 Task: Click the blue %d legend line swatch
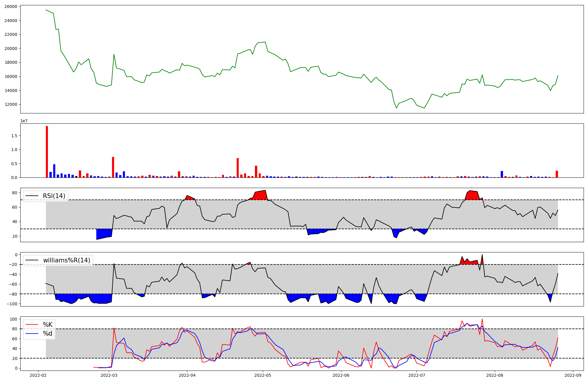point(32,334)
